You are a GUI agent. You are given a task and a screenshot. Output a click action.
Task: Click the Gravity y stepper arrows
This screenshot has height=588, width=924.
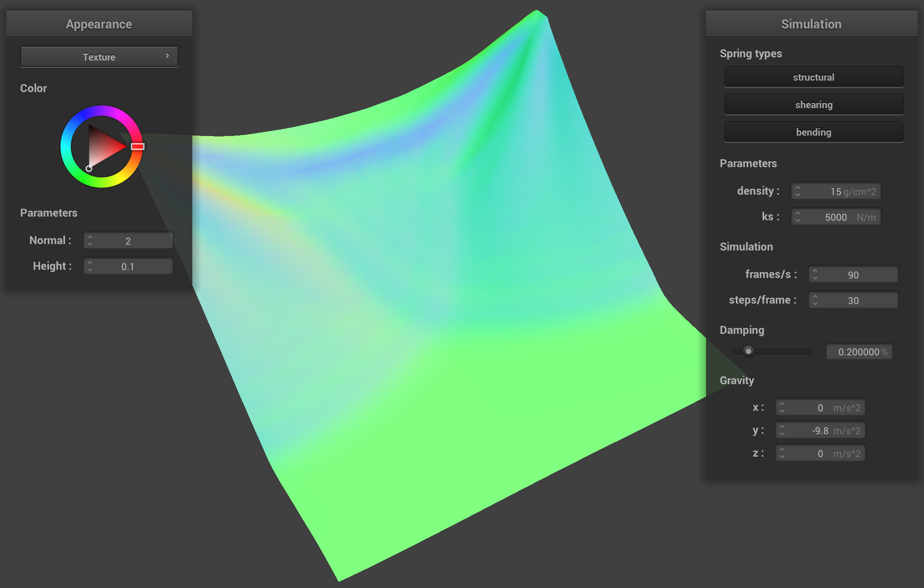783,430
